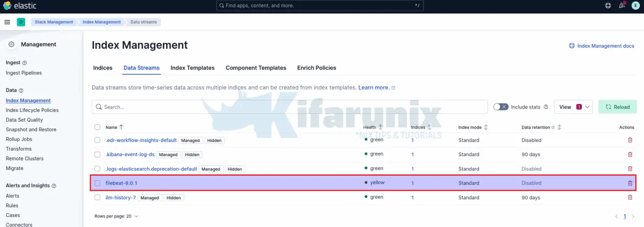The width and height of the screenshot is (644, 227).
Task: Sort by Indices column
Action: [x=429, y=127]
